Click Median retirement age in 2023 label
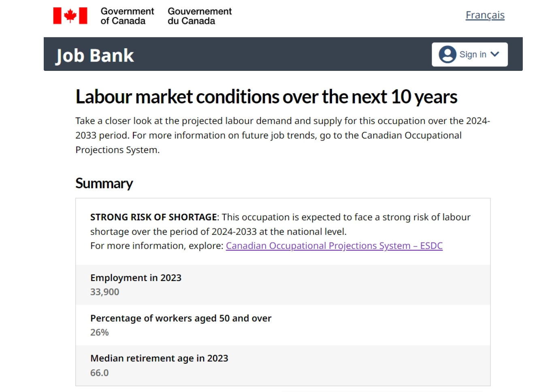The width and height of the screenshot is (558, 392). 159,358
